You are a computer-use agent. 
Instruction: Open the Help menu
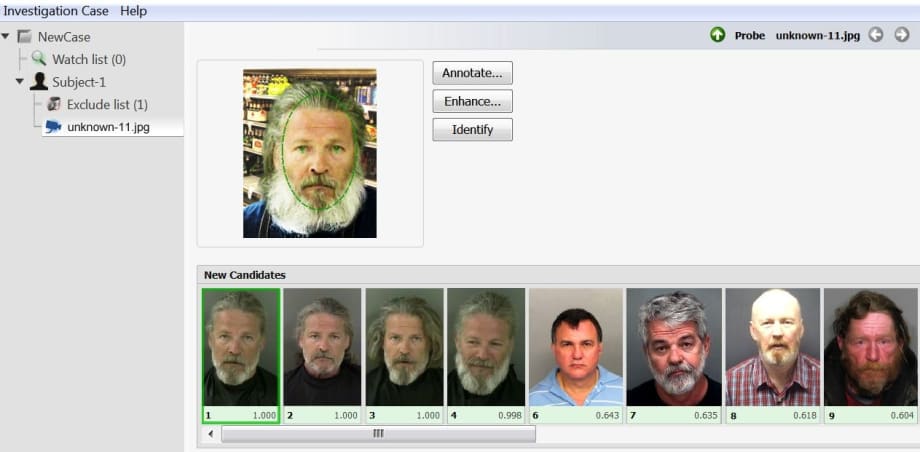(133, 11)
